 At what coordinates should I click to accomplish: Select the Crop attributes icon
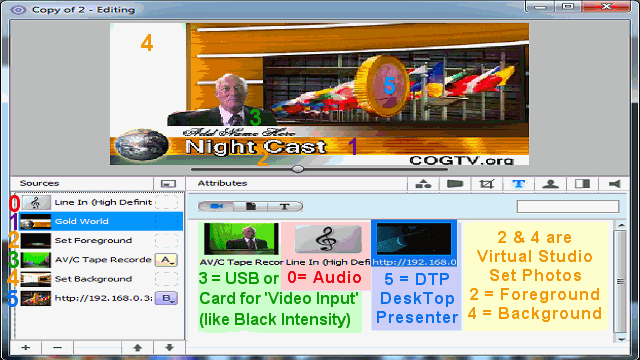pos(487,184)
